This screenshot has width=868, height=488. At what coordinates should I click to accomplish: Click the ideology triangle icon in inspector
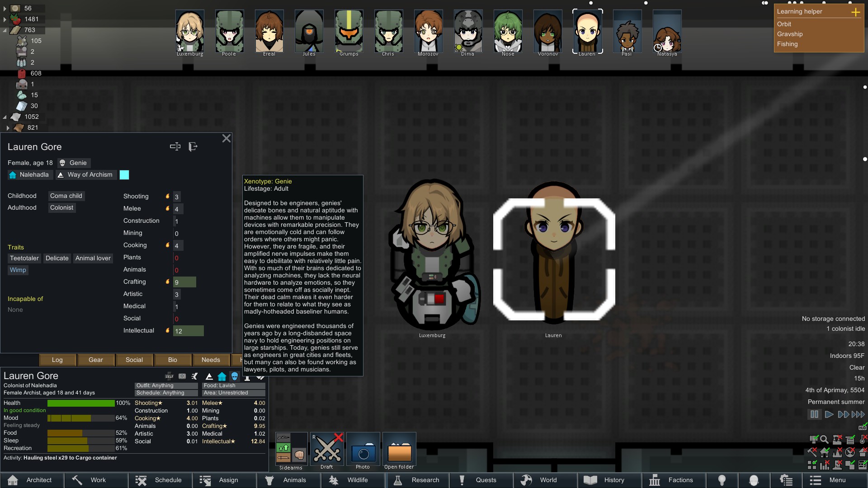(x=209, y=376)
